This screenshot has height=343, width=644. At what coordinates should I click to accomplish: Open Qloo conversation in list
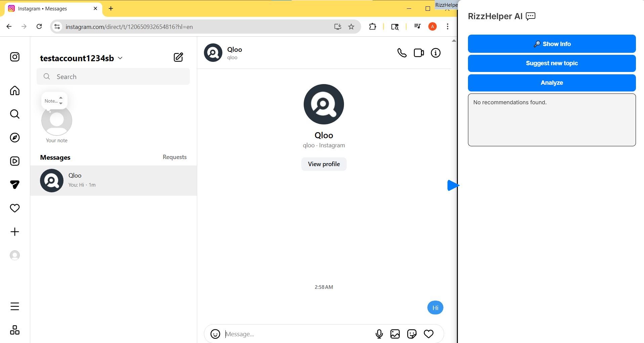(114, 181)
